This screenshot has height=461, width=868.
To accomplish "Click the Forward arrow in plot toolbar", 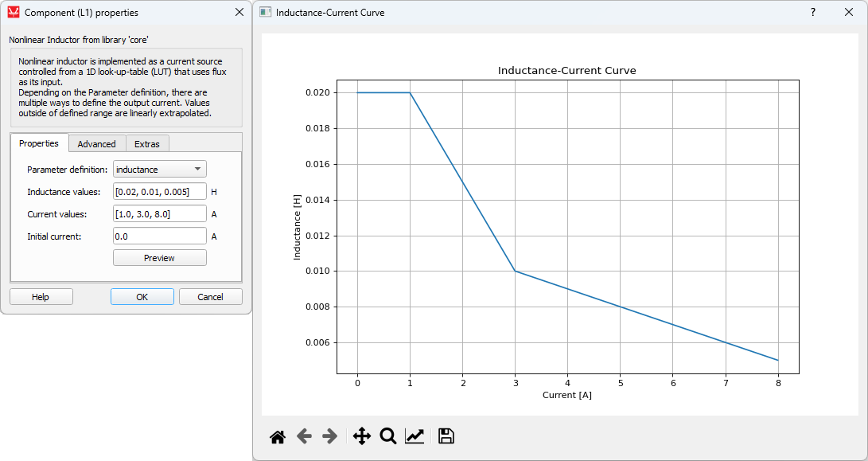I will pos(330,436).
